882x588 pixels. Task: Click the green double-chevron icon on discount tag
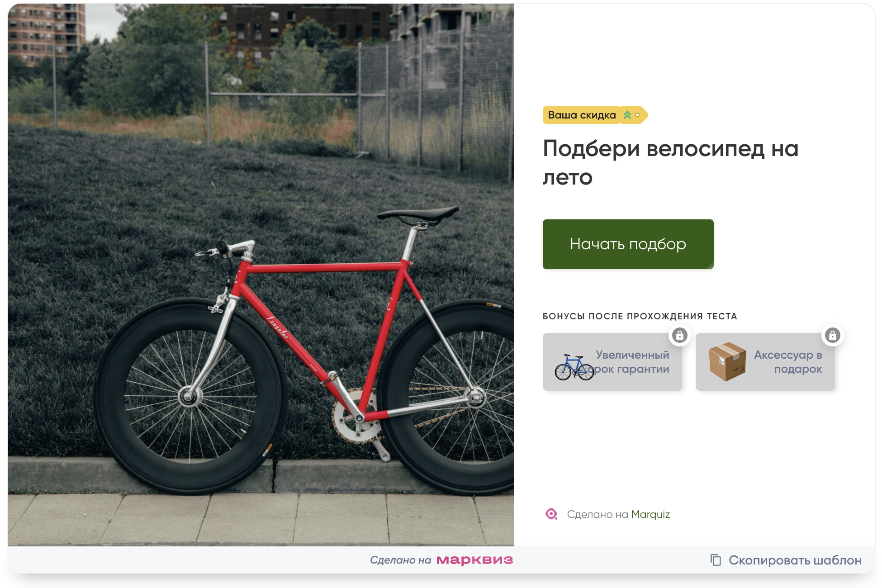[x=627, y=115]
